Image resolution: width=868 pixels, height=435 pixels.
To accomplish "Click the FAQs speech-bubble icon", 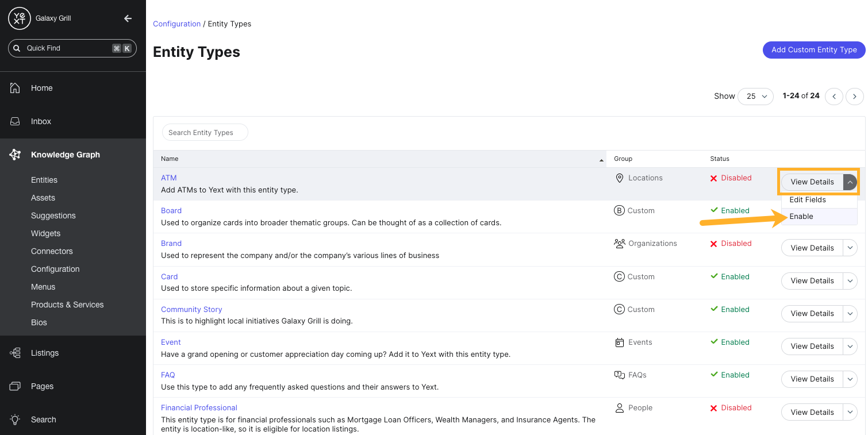I will pyautogui.click(x=620, y=375).
